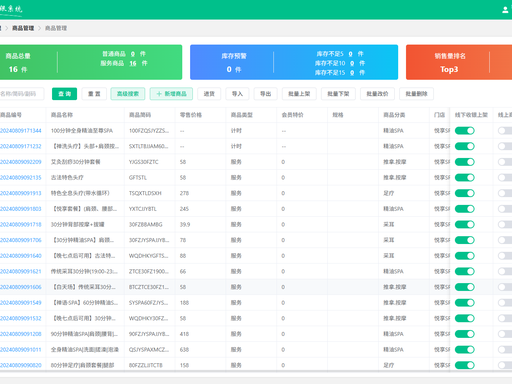
Task: Toggle 线下收银上架 for row 20240809091640
Action: tap(465, 256)
